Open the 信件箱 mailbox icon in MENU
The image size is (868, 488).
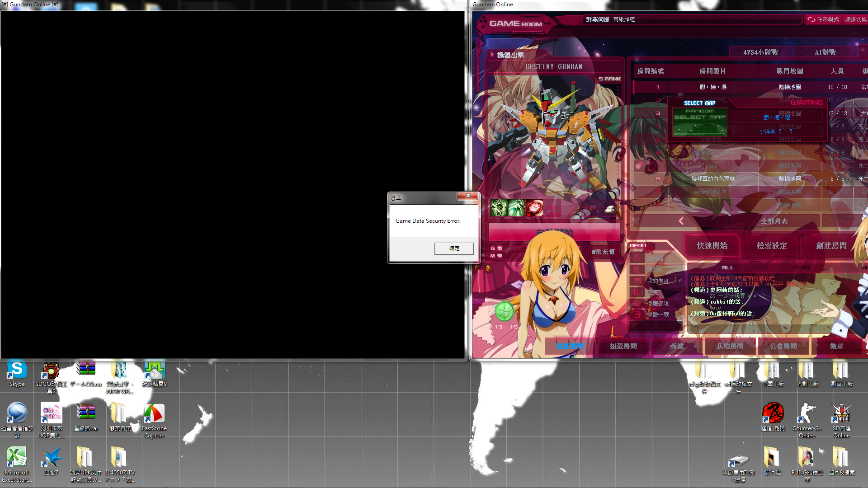point(637,258)
